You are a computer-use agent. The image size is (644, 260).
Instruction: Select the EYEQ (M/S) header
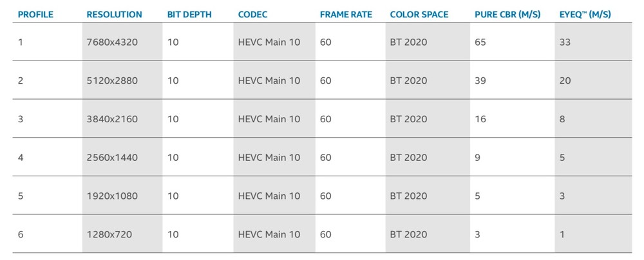point(585,14)
